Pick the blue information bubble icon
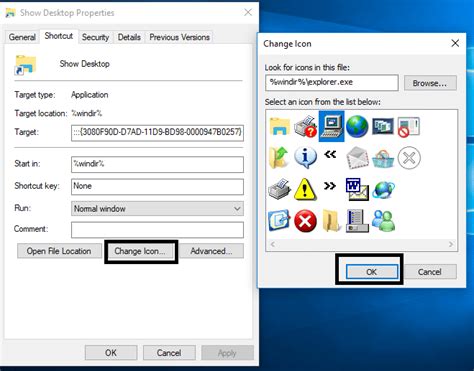The width and height of the screenshot is (474, 371). [305, 157]
